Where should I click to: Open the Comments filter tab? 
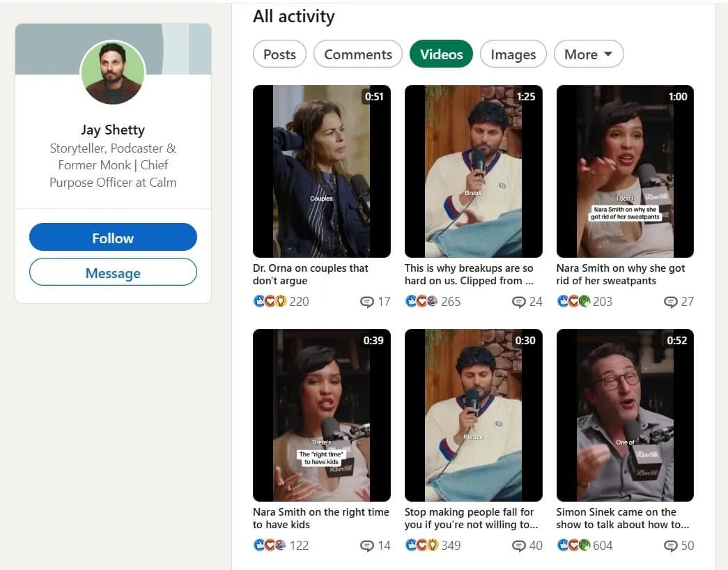(357, 54)
